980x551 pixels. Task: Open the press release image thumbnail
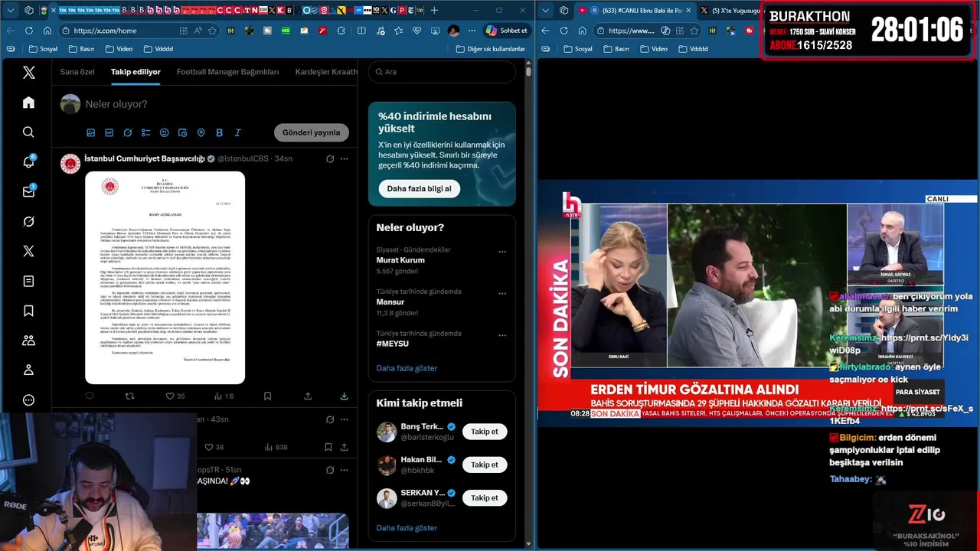pos(165,278)
